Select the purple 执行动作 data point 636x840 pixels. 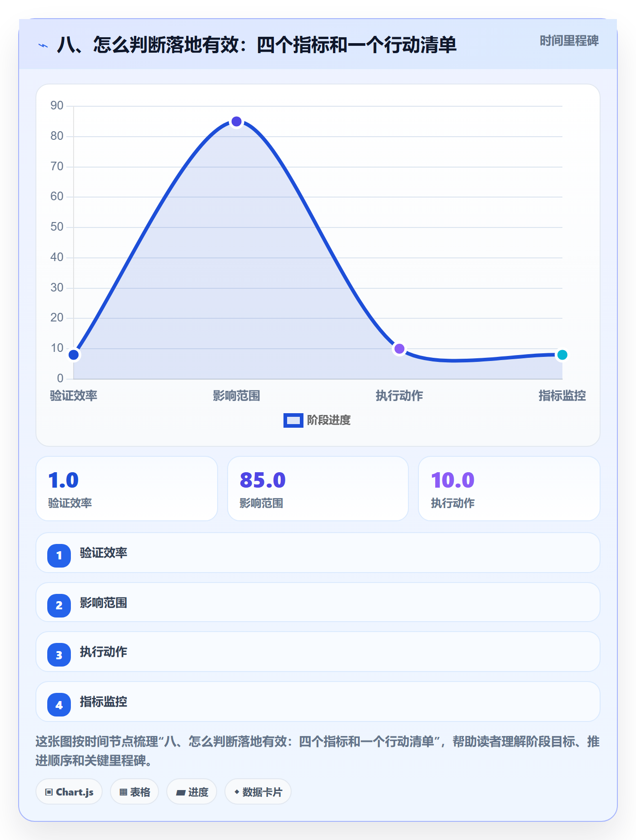pyautogui.click(x=399, y=349)
